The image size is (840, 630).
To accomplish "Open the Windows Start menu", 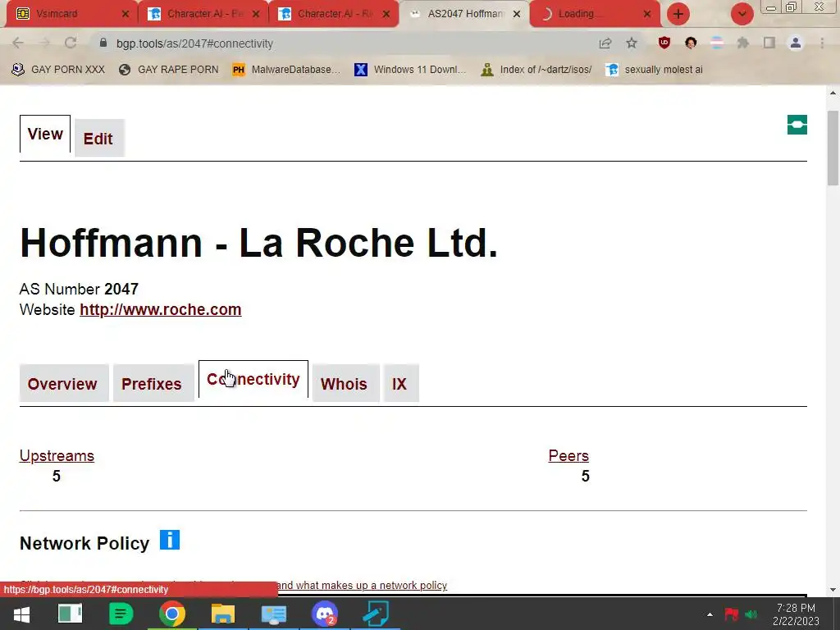I will pyautogui.click(x=21, y=614).
